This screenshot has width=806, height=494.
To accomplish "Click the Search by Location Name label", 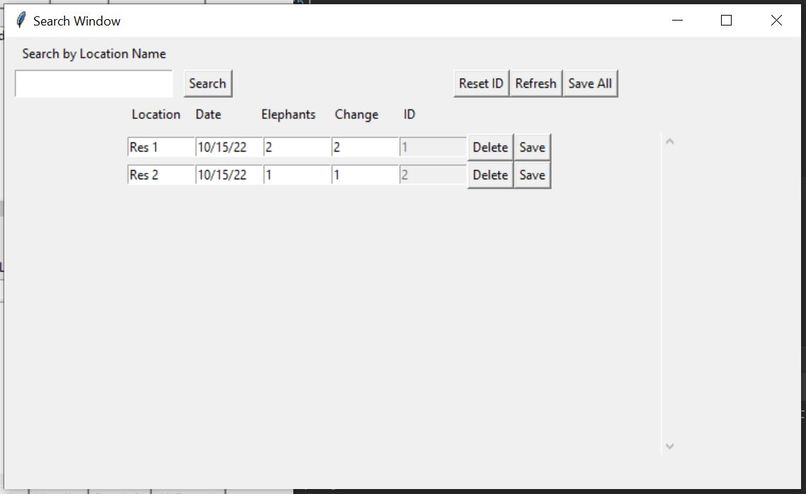I will coord(94,54).
